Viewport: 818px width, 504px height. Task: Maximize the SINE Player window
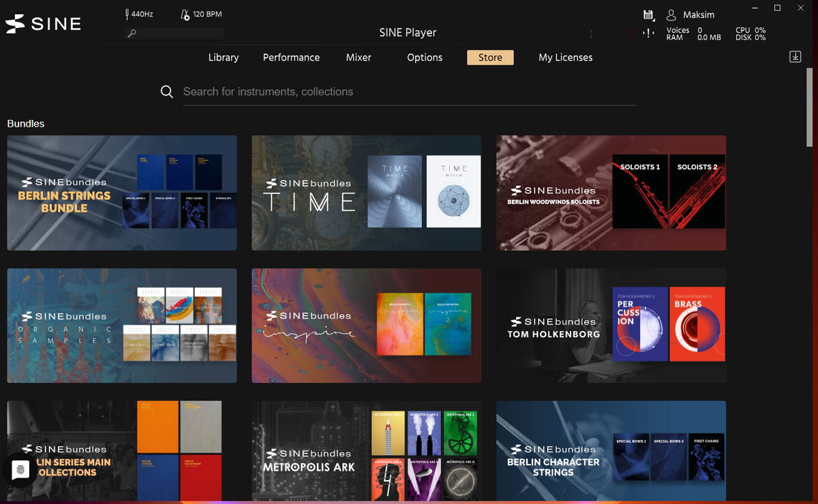(x=777, y=7)
